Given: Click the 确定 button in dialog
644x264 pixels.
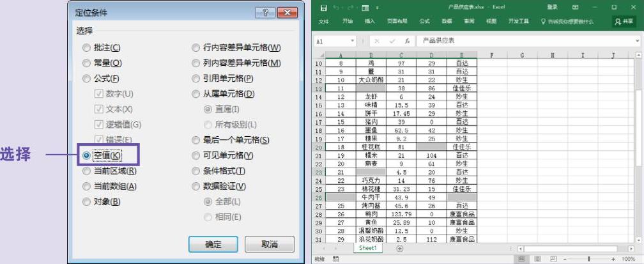Looking at the screenshot, I should (213, 244).
